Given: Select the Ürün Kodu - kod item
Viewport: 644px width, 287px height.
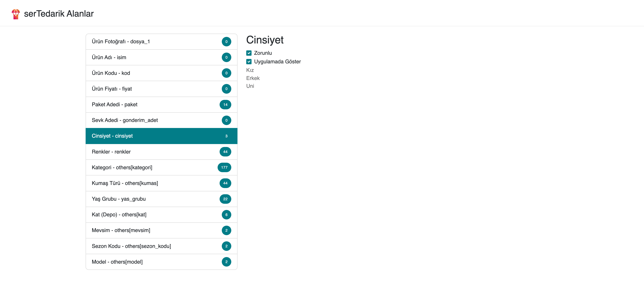Looking at the screenshot, I should pyautogui.click(x=111, y=73).
